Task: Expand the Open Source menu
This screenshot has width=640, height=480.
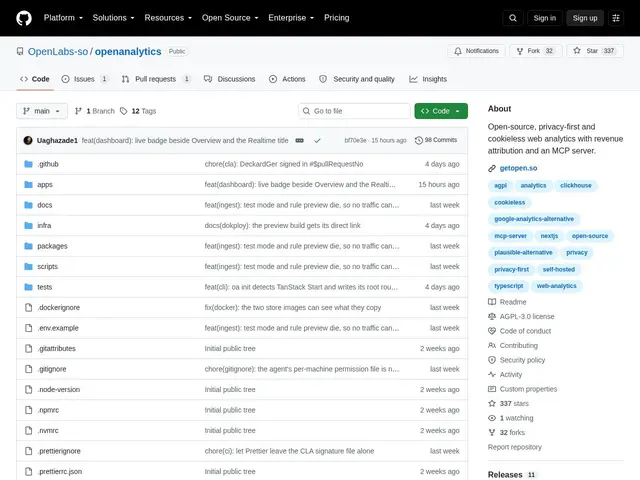Action: point(230,18)
